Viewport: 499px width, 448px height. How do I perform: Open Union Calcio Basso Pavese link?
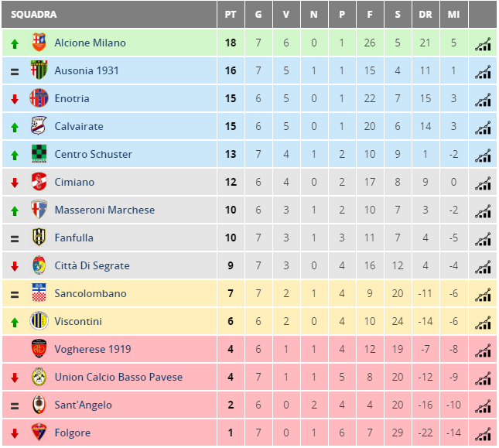point(118,377)
